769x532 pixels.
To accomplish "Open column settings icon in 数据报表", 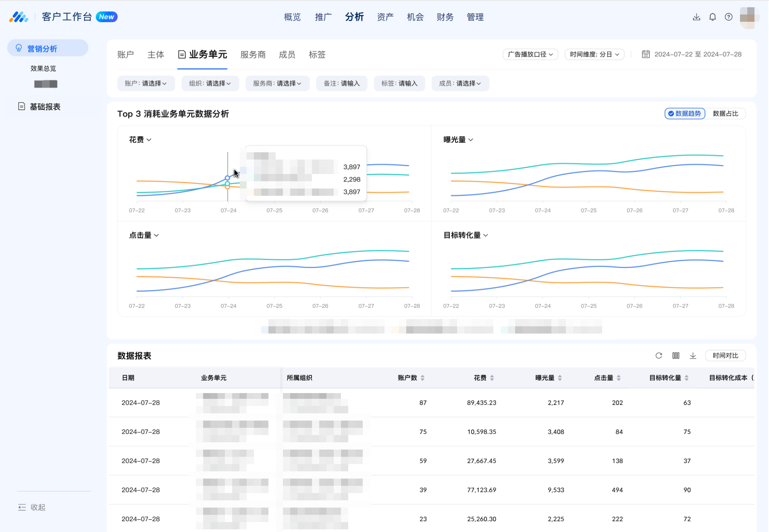I will pos(676,355).
